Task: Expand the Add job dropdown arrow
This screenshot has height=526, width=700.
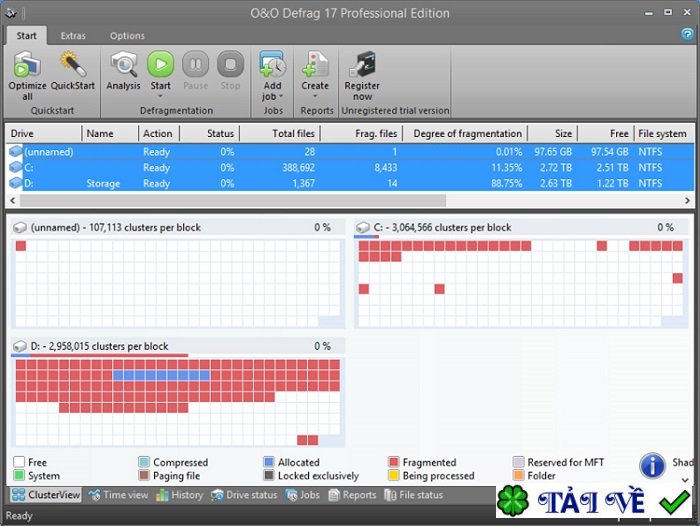Action: point(281,96)
